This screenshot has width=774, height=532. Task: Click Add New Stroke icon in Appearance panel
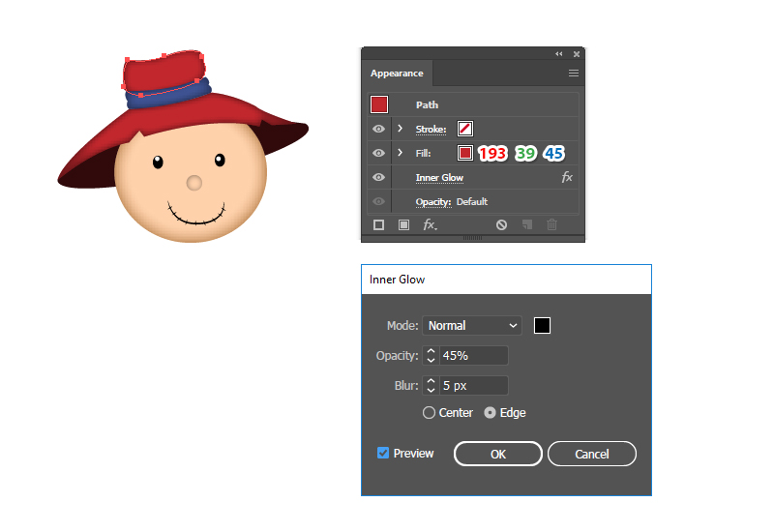point(378,224)
